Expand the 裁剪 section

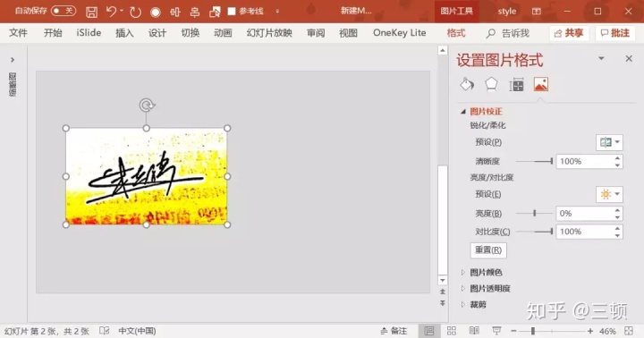pyautogui.click(x=463, y=304)
